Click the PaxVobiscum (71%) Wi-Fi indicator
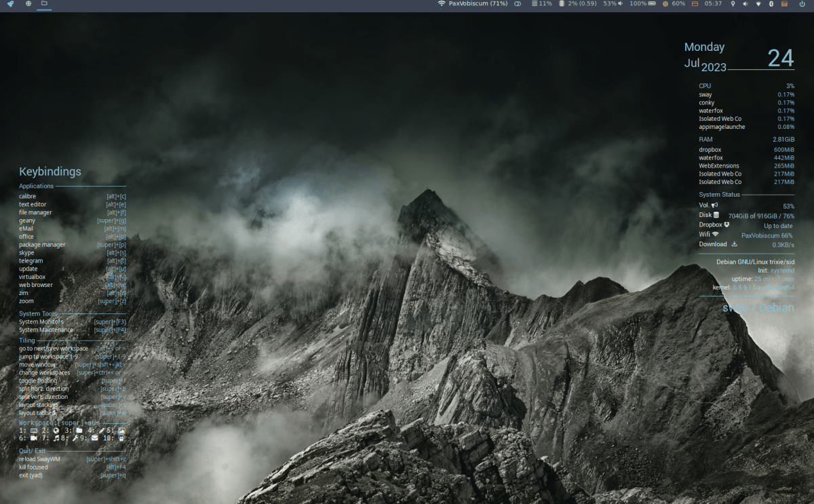Image resolution: width=814 pixels, height=504 pixels. (473, 4)
